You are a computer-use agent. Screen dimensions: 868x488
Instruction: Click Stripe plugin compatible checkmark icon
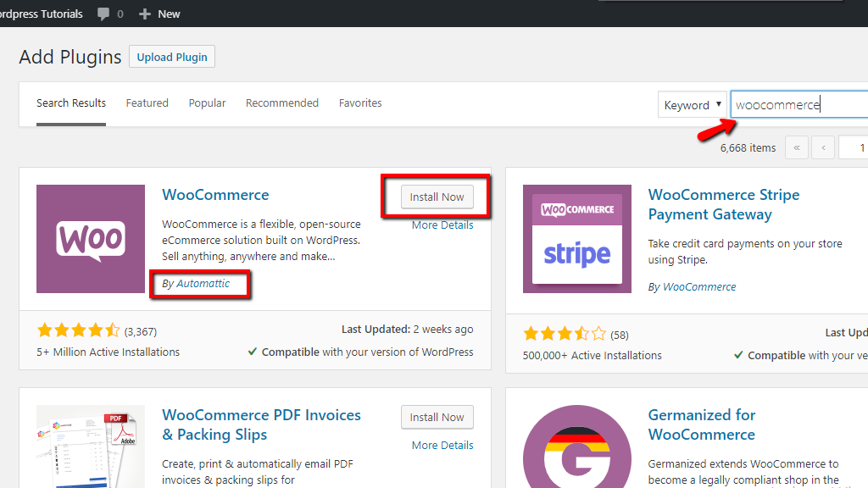(738, 355)
